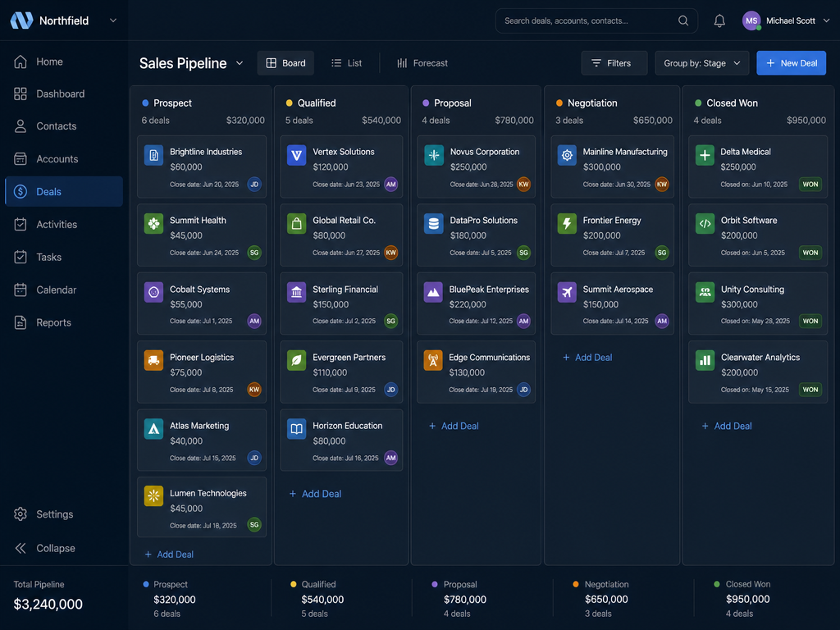Open Tasks in the sidebar
The height and width of the screenshot is (630, 840).
point(64,257)
